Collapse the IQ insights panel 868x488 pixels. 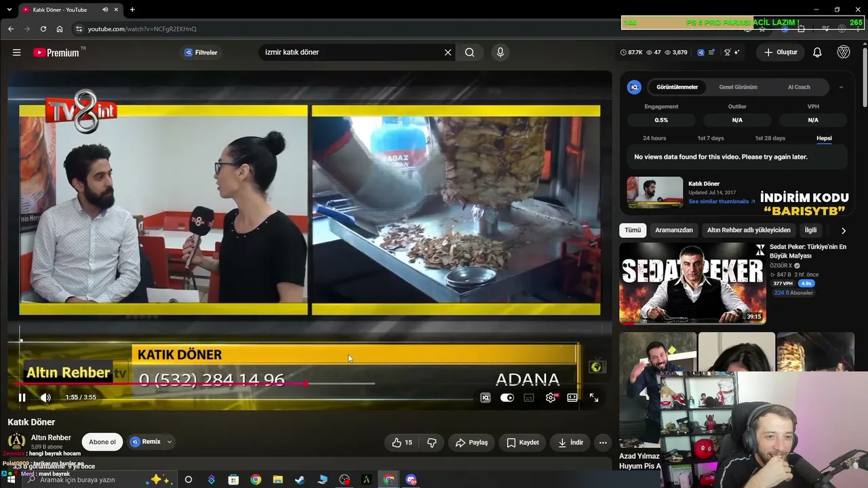(841, 87)
